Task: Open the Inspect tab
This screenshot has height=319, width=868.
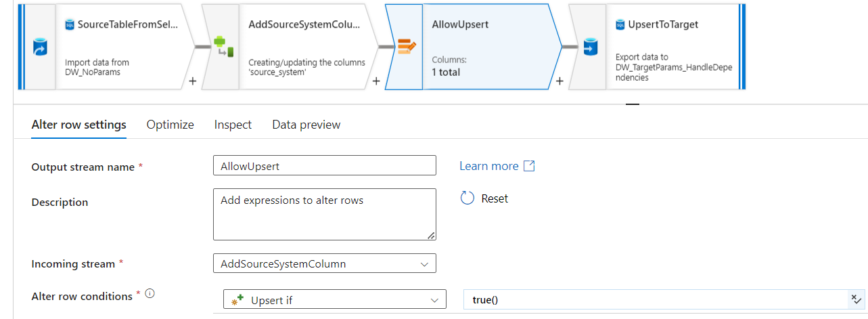Action: click(233, 125)
